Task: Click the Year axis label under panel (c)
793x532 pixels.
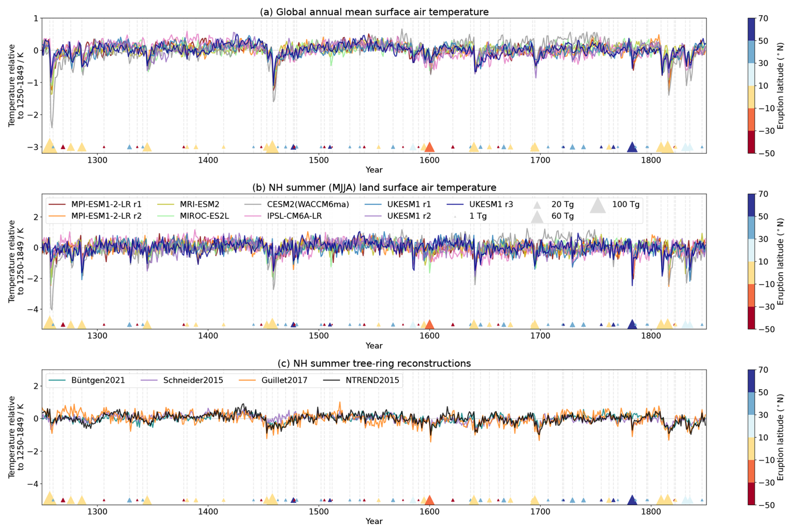Action: point(374,521)
